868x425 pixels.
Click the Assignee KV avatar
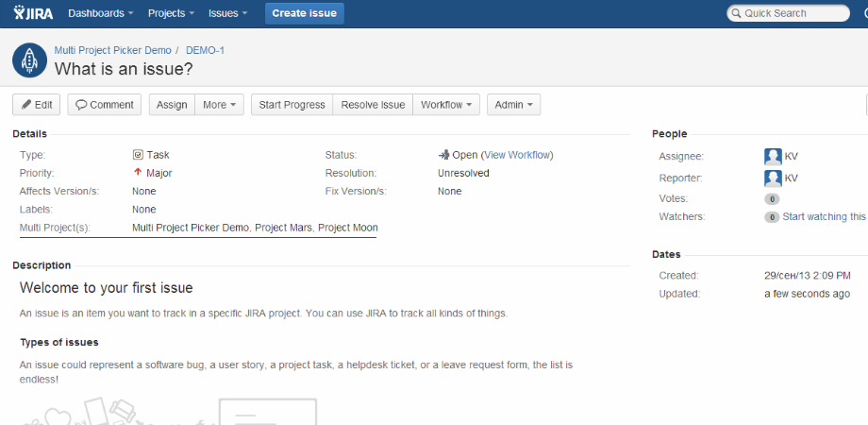[x=773, y=156]
